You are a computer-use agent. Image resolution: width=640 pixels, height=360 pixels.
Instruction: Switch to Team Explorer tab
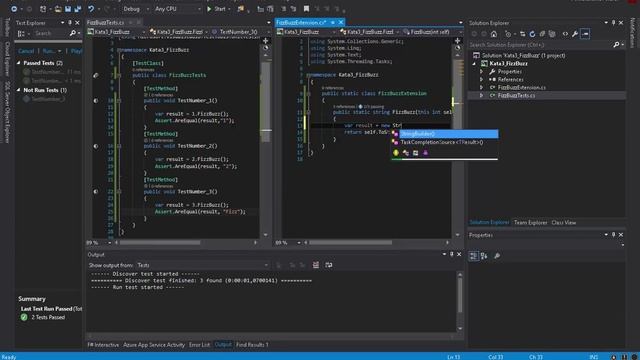tap(530, 222)
